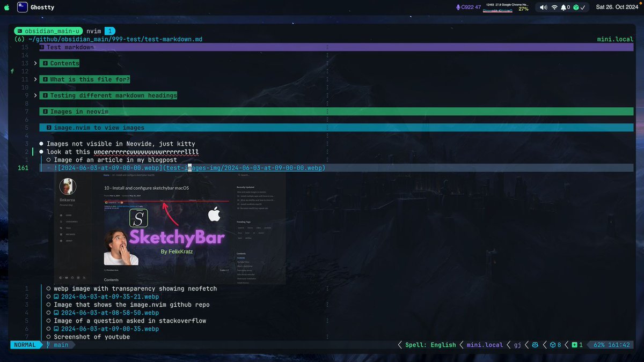Click image icon before 08-58-50.webp
644x362 pixels.
click(56, 313)
